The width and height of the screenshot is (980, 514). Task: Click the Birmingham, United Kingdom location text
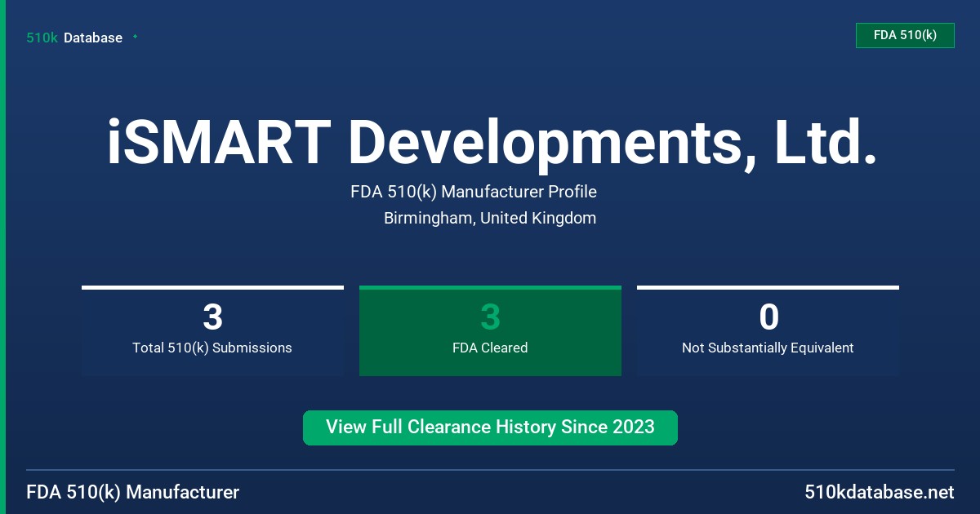coord(490,218)
